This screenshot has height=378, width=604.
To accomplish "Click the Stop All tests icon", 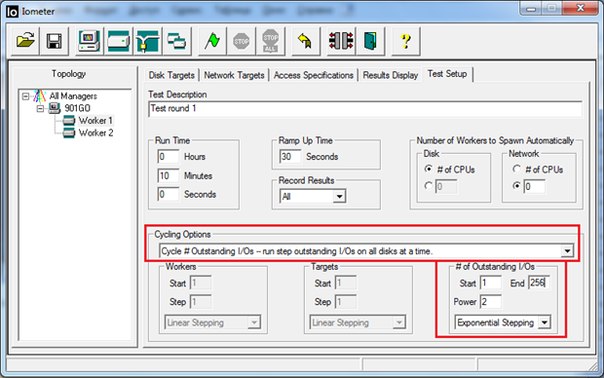I will [270, 41].
